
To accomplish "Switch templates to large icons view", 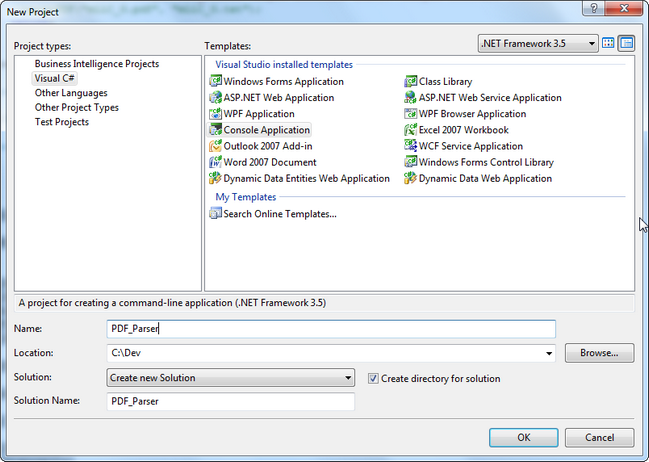I will pyautogui.click(x=608, y=43).
